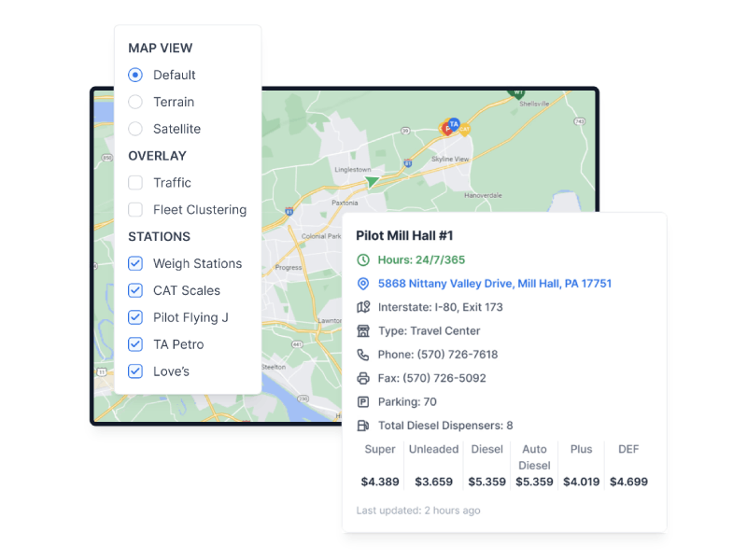Click the Hours: 24/7/365 text
This screenshot has width=747, height=560.
[421, 260]
